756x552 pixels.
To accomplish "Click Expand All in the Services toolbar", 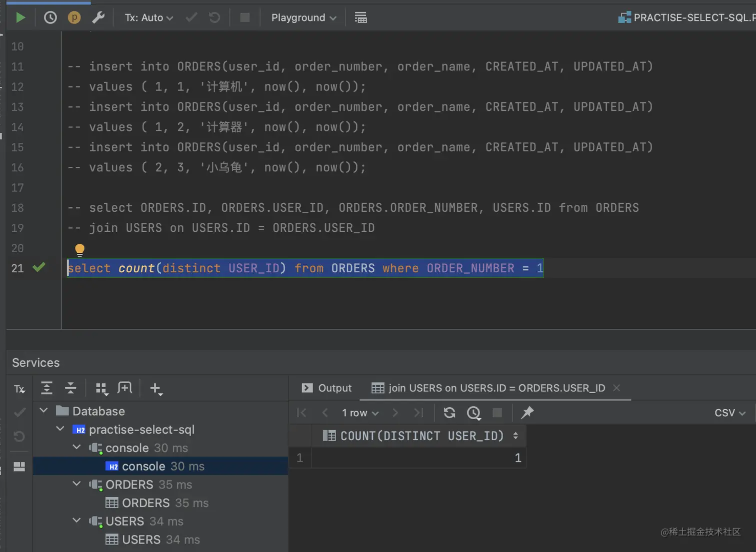I will tap(46, 388).
